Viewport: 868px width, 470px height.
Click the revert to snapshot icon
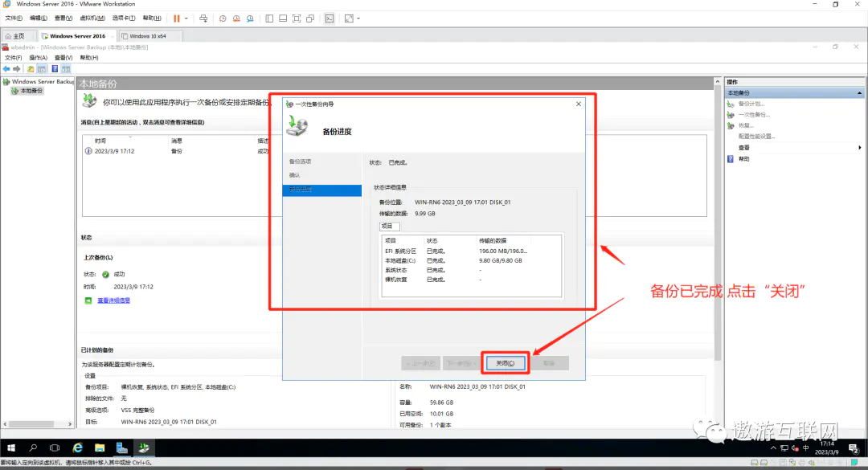(x=236, y=18)
